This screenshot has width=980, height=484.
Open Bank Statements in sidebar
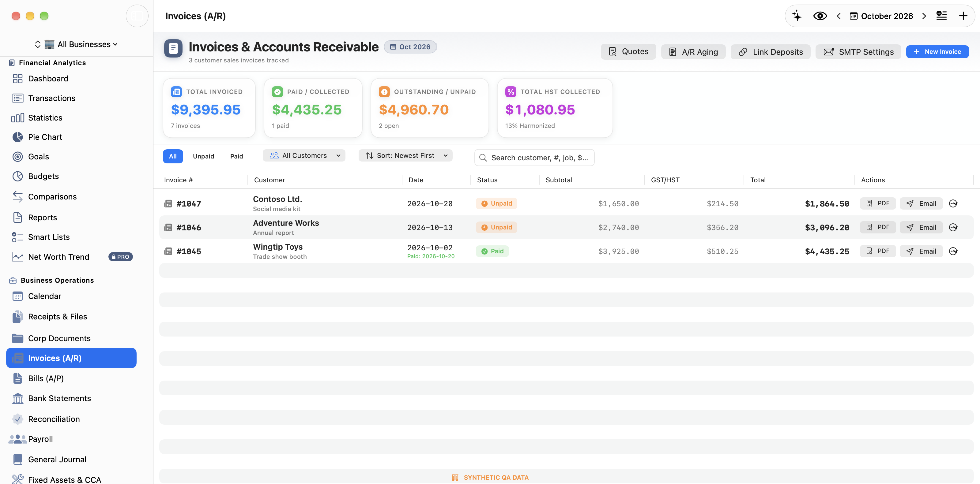[x=72, y=398]
